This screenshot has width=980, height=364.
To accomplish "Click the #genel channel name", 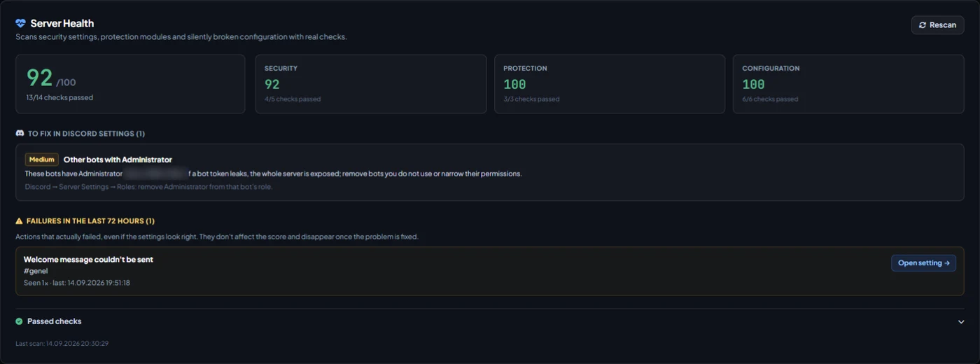I will point(36,271).
